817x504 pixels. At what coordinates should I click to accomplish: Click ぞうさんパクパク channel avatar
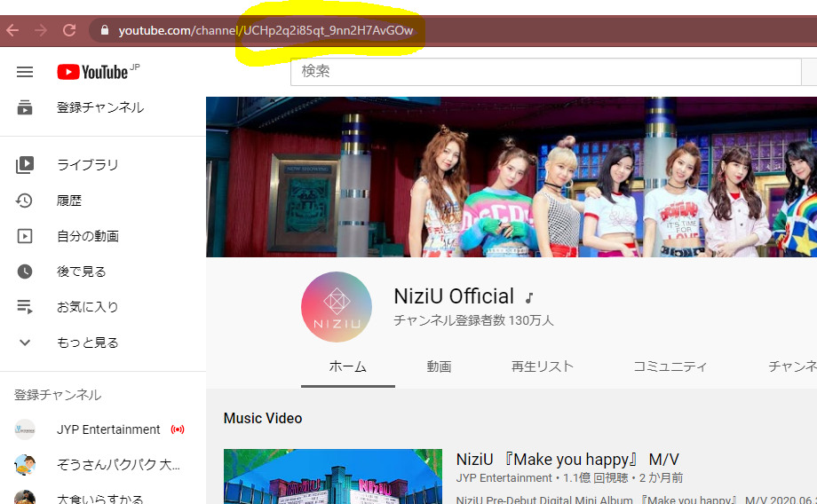(x=25, y=464)
